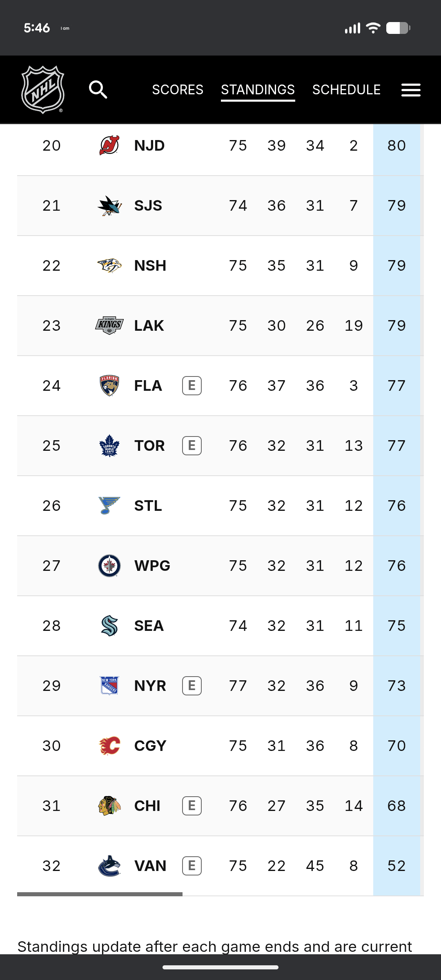
Task: Open the FLA team link
Action: pyautogui.click(x=148, y=385)
